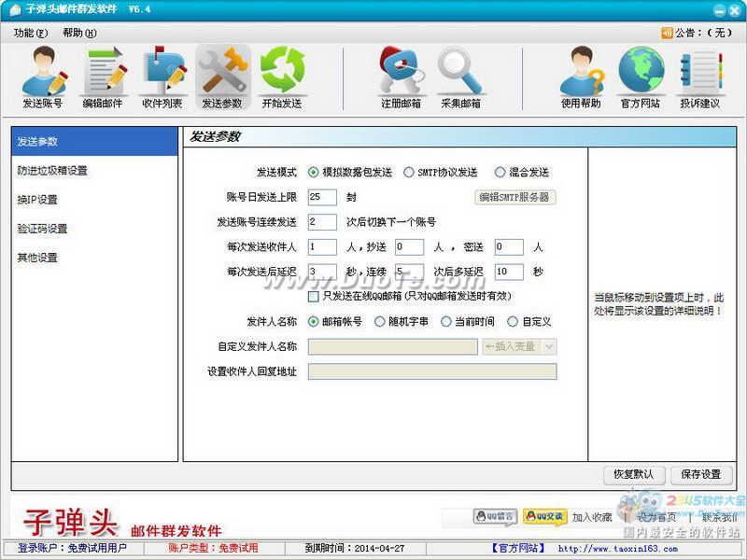Click the 开始发送 green arrows icon
Image resolution: width=747 pixels, height=560 pixels.
click(282, 77)
